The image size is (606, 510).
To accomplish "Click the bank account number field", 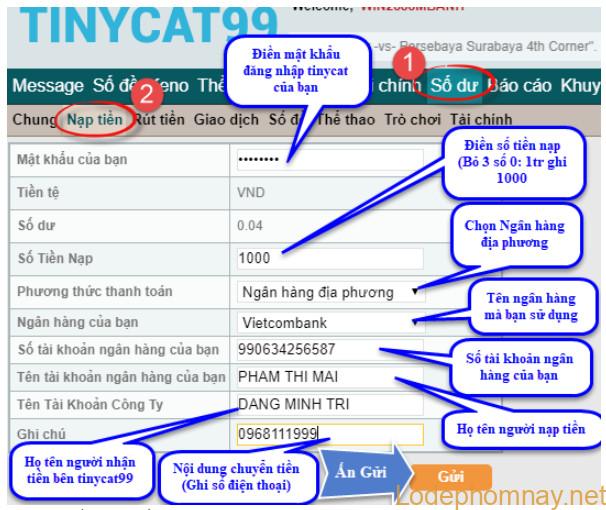I will click(330, 349).
